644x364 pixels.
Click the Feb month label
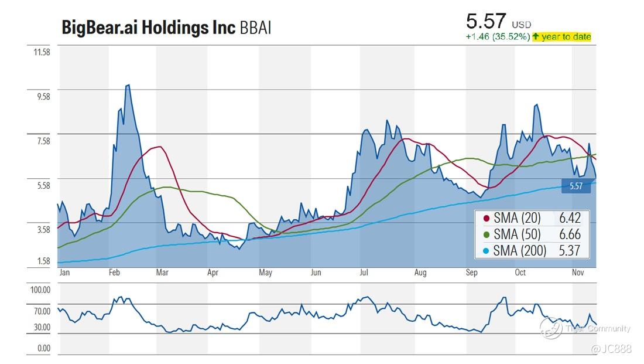pos(114,273)
